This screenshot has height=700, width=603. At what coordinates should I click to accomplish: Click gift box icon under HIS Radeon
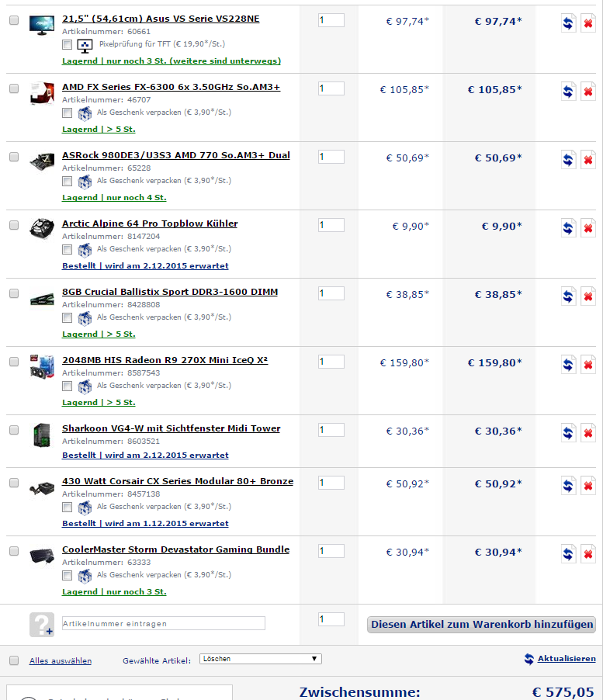[x=85, y=387]
